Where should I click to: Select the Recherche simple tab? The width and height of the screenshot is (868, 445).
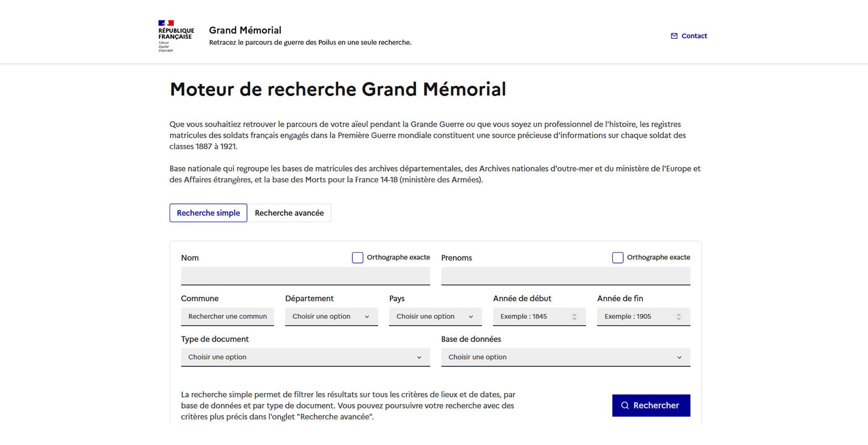coord(208,213)
